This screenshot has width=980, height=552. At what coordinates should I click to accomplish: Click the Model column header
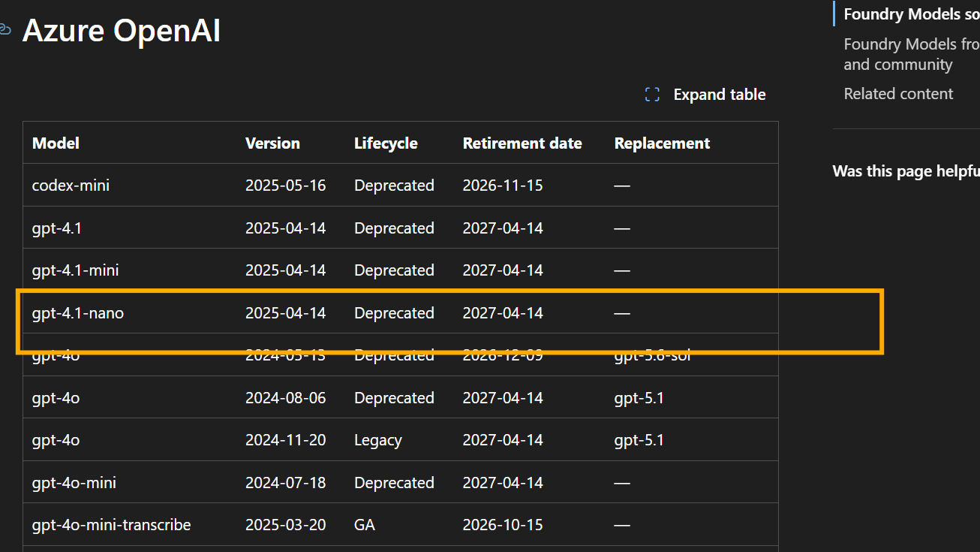[x=56, y=143]
